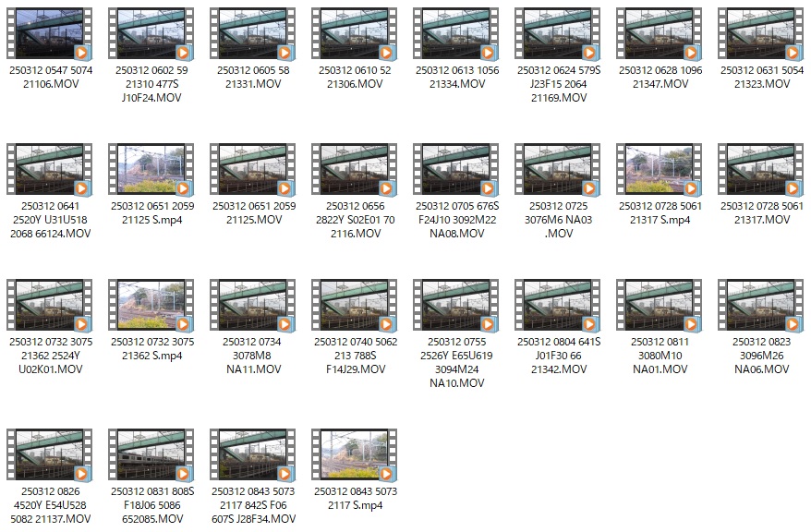Select thumbnail of 250312 0624 579S J23F15 2064 21169.MOV
This screenshot has height=532, width=811.
coord(558,33)
